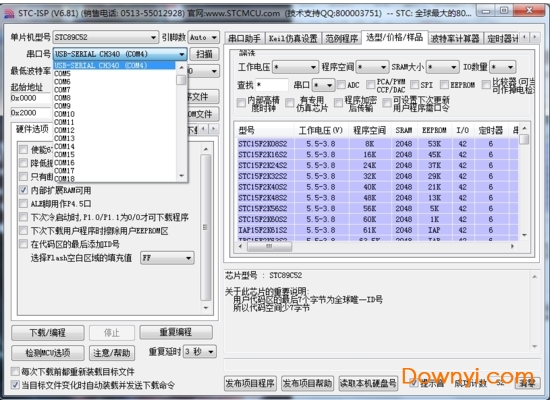This screenshot has height=400, width=550.
Task: Open the 重复延时 3 秒 dropdown
Action: [200, 352]
